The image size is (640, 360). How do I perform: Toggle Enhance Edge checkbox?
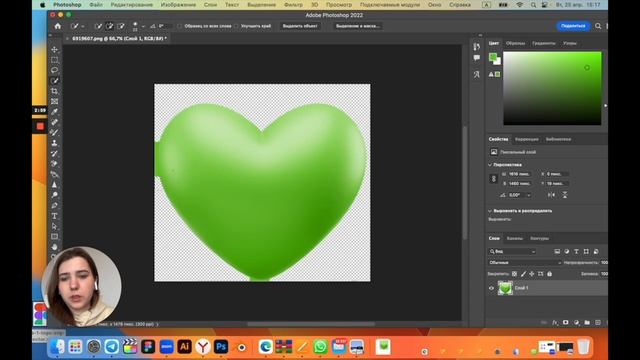tap(236, 26)
